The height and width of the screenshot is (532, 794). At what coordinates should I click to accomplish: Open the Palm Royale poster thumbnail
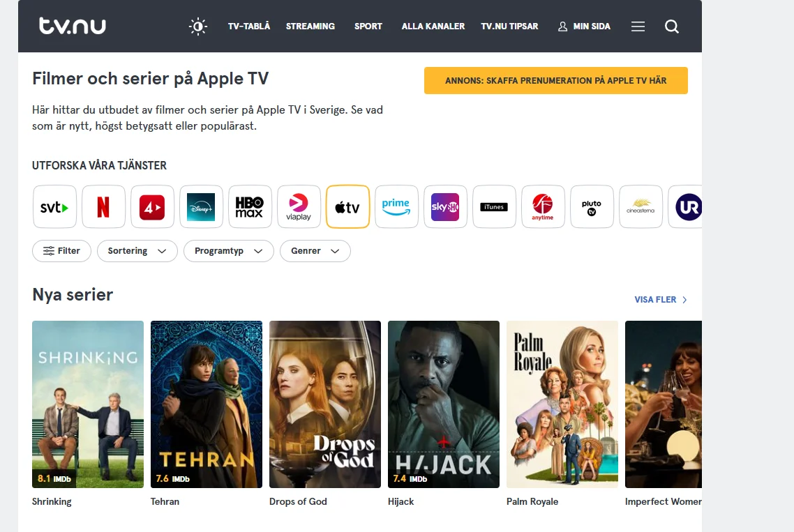point(562,404)
